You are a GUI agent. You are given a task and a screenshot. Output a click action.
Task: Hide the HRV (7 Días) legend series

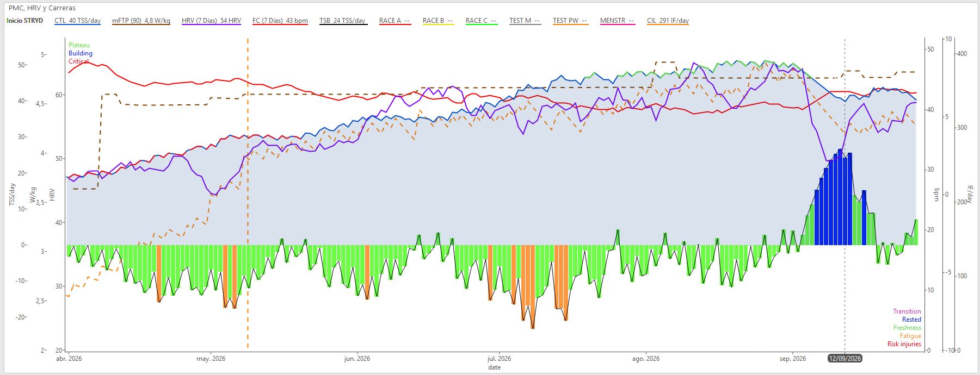[x=211, y=21]
